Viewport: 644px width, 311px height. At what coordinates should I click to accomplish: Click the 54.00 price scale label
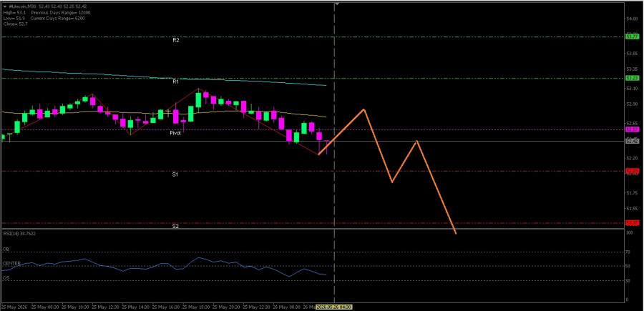[x=632, y=19]
